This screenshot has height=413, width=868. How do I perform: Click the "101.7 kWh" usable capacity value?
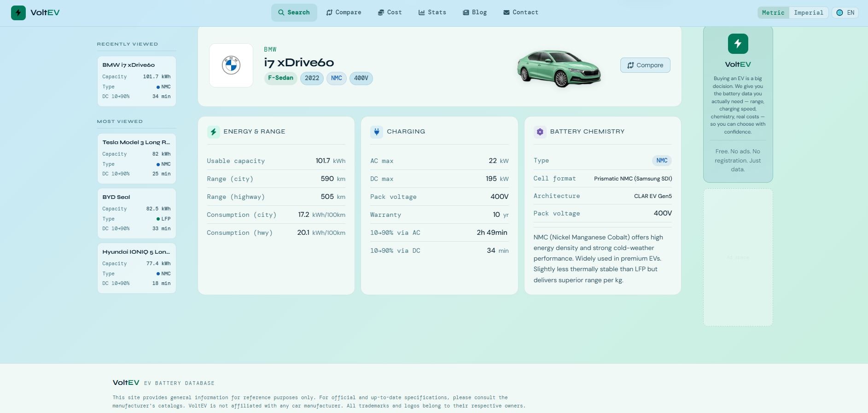(x=330, y=161)
